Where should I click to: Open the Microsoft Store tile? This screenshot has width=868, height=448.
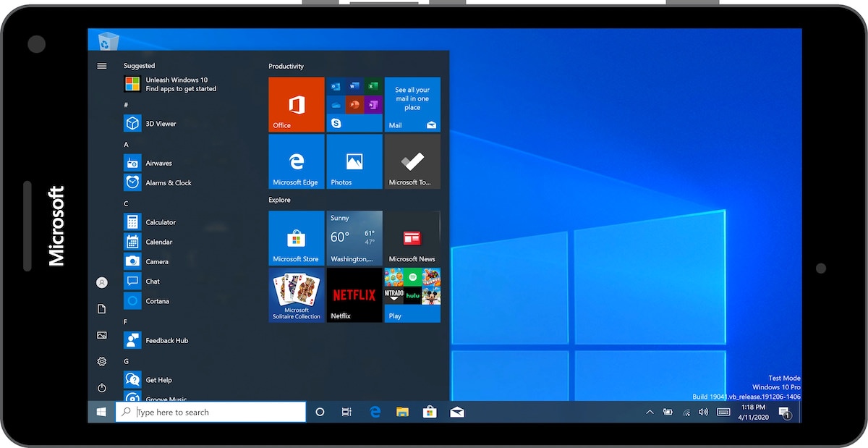coord(297,238)
